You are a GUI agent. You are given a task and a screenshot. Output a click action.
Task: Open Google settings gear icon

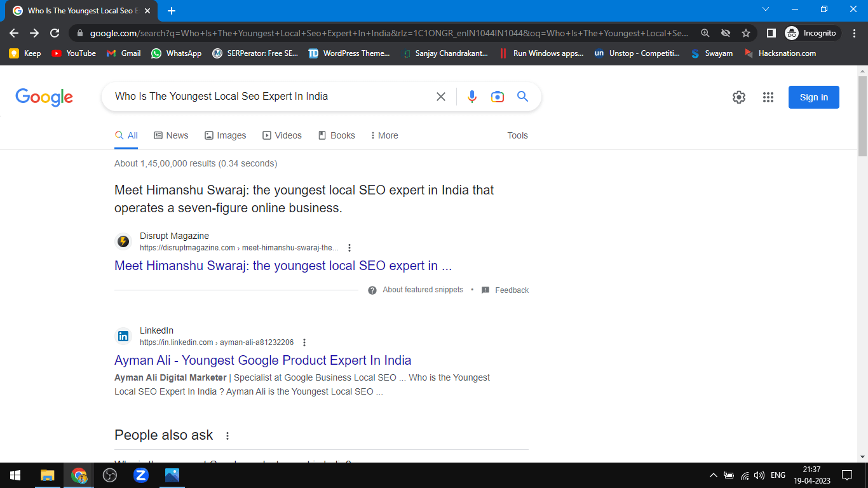coord(738,97)
